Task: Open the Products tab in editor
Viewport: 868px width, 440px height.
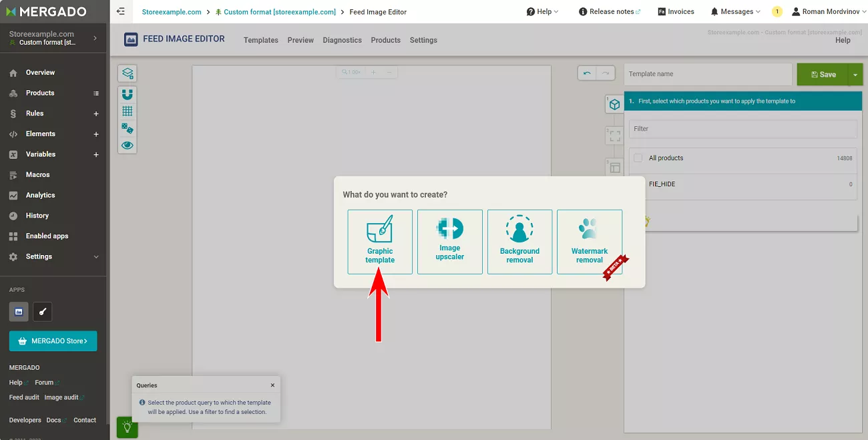Action: [x=386, y=40]
